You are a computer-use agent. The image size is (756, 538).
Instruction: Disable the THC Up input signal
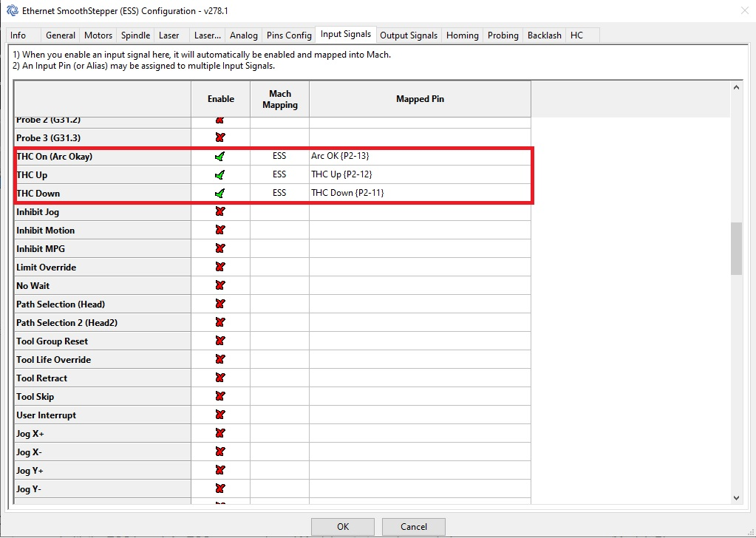coord(220,174)
